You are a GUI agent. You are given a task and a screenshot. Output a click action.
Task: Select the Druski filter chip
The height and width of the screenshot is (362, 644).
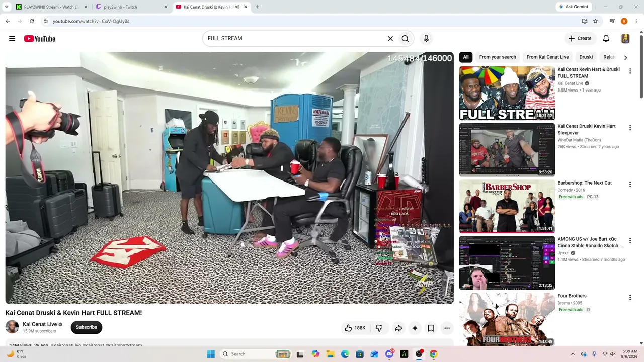tap(586, 57)
